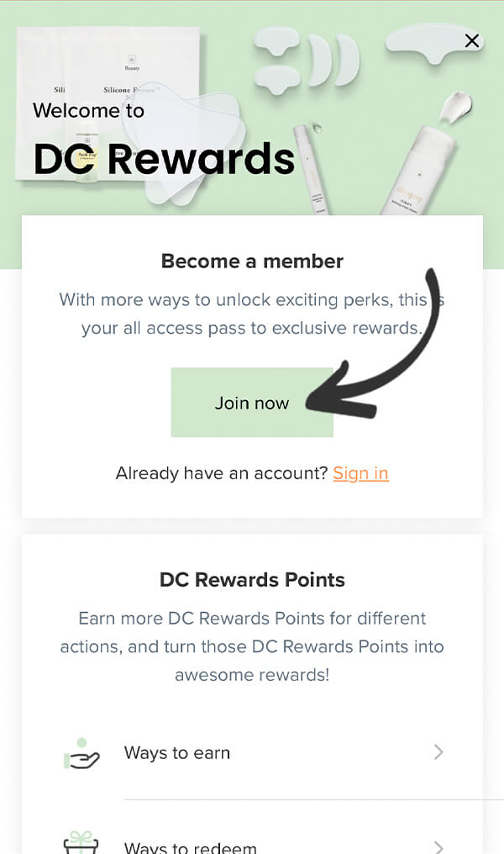The height and width of the screenshot is (854, 504).
Task: Click the cream swatch smear in banner
Action: (x=454, y=108)
